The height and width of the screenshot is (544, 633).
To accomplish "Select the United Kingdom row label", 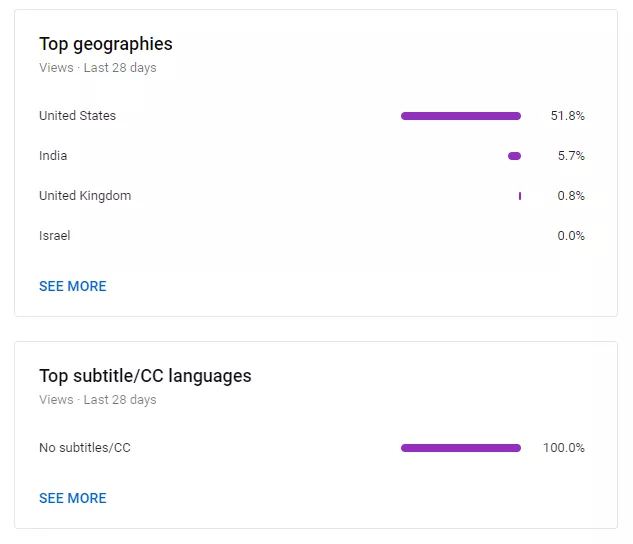I will (85, 196).
